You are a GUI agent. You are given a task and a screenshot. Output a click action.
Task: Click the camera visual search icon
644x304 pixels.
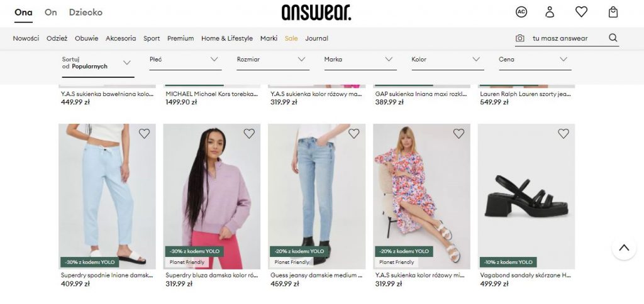tap(520, 38)
